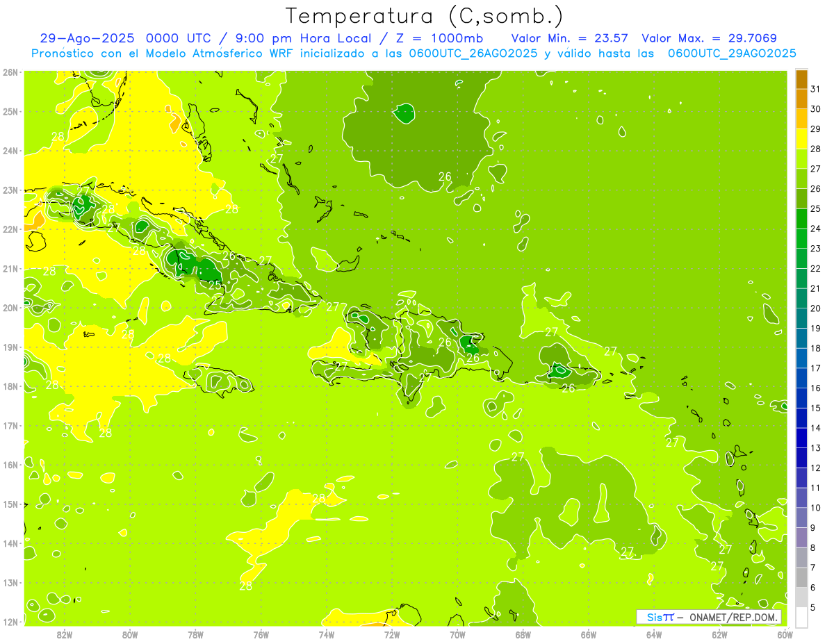Click the "18N" latitude label
The width and height of the screenshot is (834, 644).
10,386
